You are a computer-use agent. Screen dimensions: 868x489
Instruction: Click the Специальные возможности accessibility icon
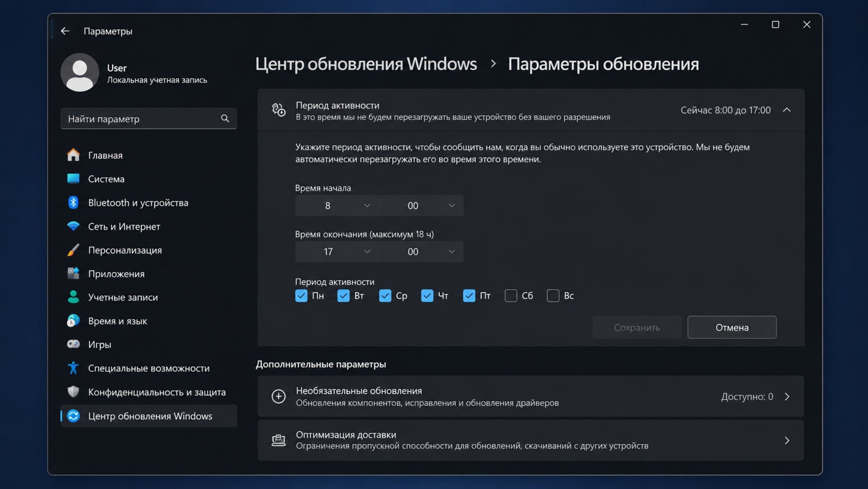73,368
